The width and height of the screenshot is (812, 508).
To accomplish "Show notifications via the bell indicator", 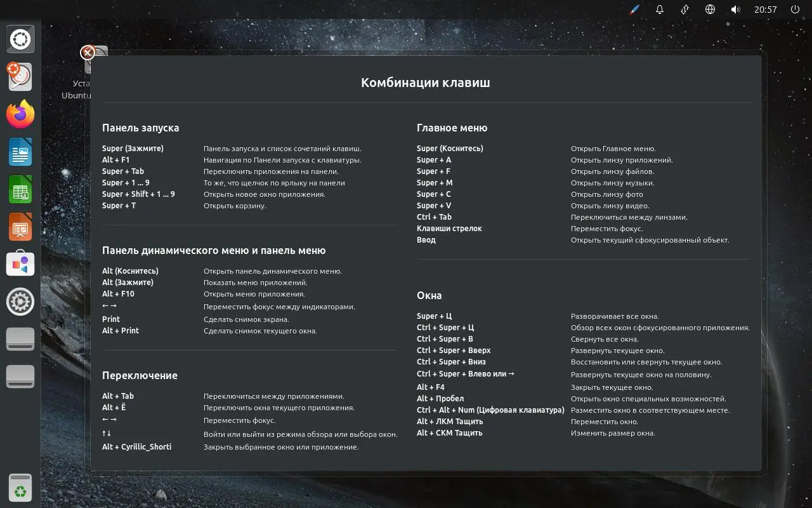I will (660, 10).
